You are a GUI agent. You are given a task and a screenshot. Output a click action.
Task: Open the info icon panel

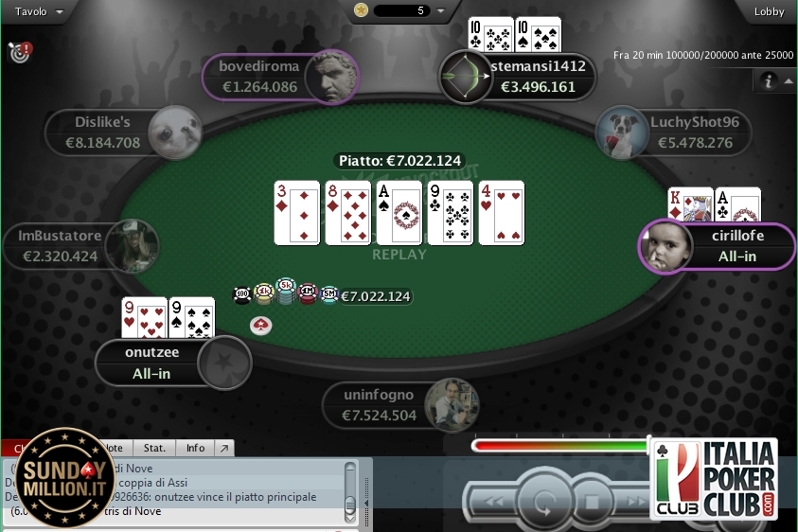click(768, 80)
